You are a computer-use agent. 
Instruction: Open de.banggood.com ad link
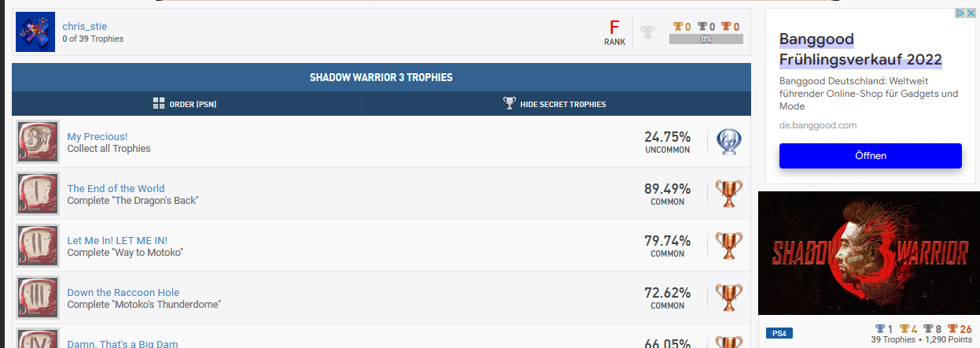[818, 125]
